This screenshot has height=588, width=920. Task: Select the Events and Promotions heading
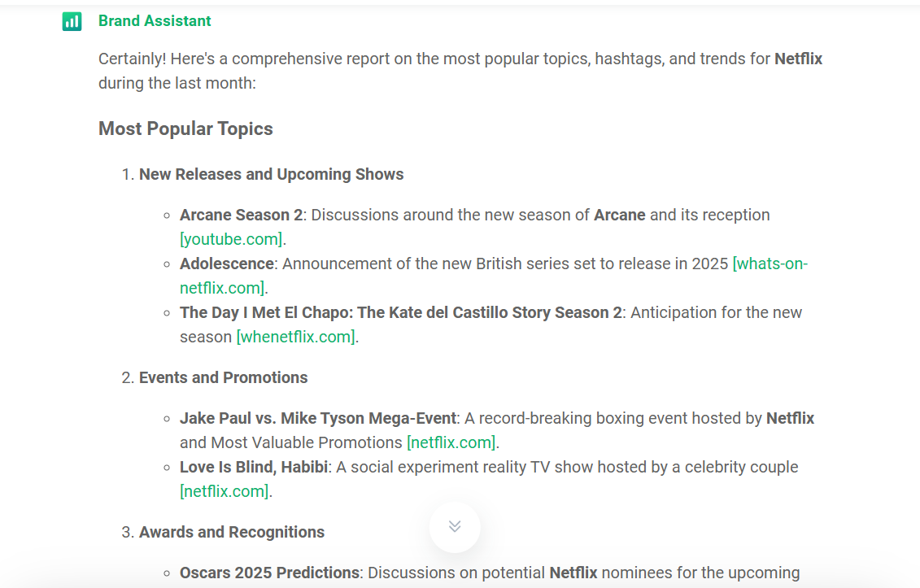[x=223, y=377]
